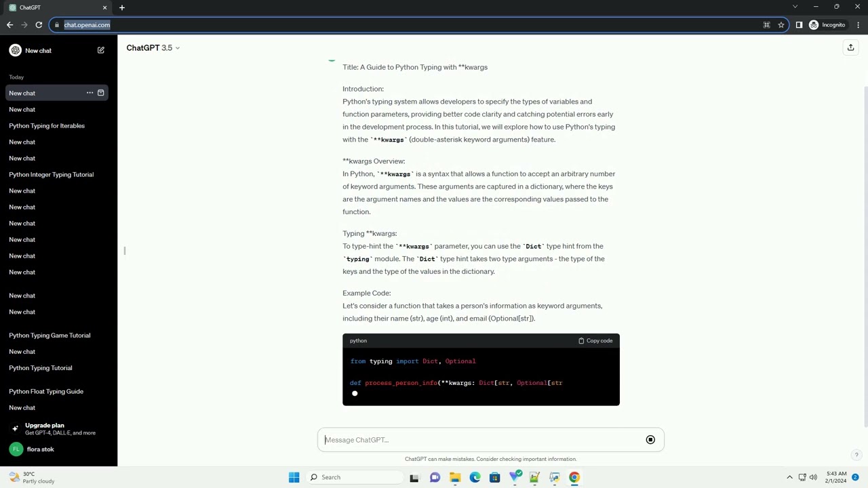Click the weather widget showing 30°C
Viewport: 868px width, 488px height.
point(31,477)
